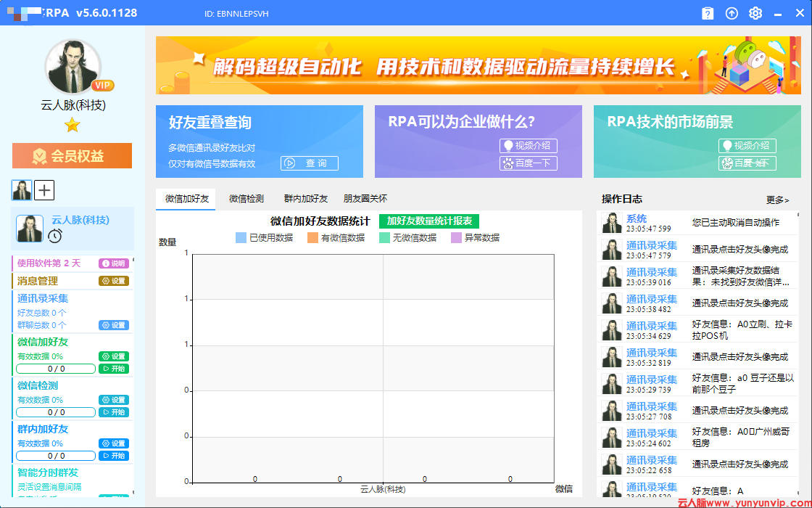Open 设置 for 群内加好友 in sidebar
The height and width of the screenshot is (508, 812).
tap(113, 443)
